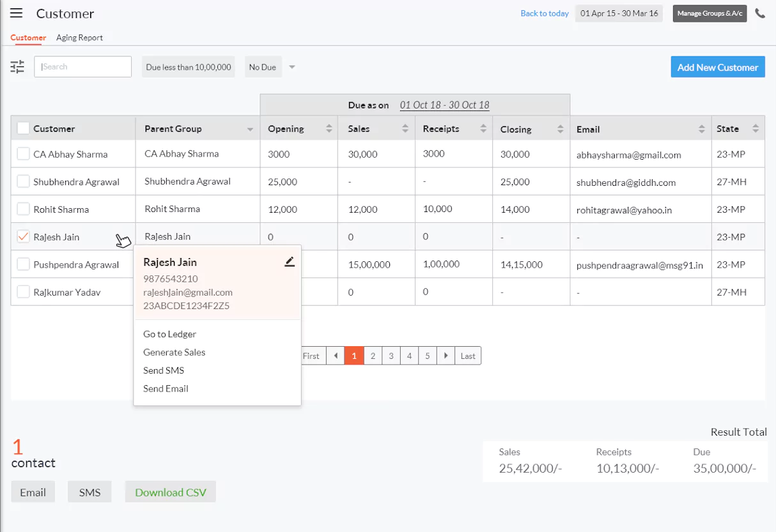
Task: Sort by State column arrows
Action: tap(756, 128)
